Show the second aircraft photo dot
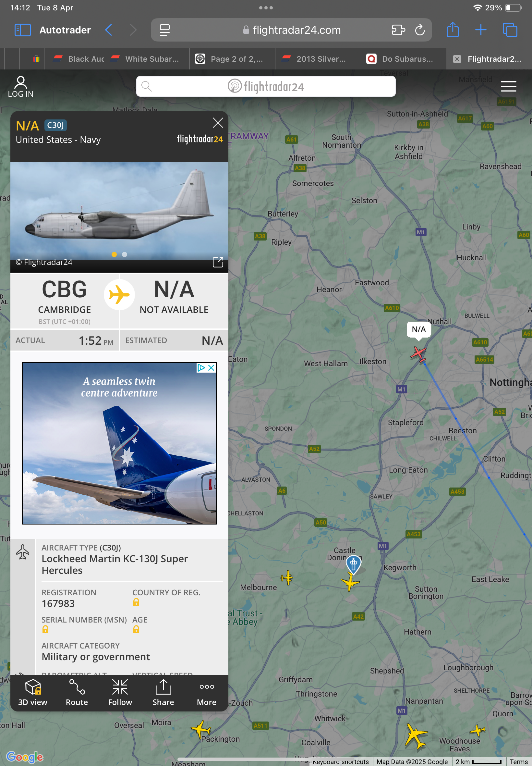Screen dimensions: 532x766 point(125,254)
